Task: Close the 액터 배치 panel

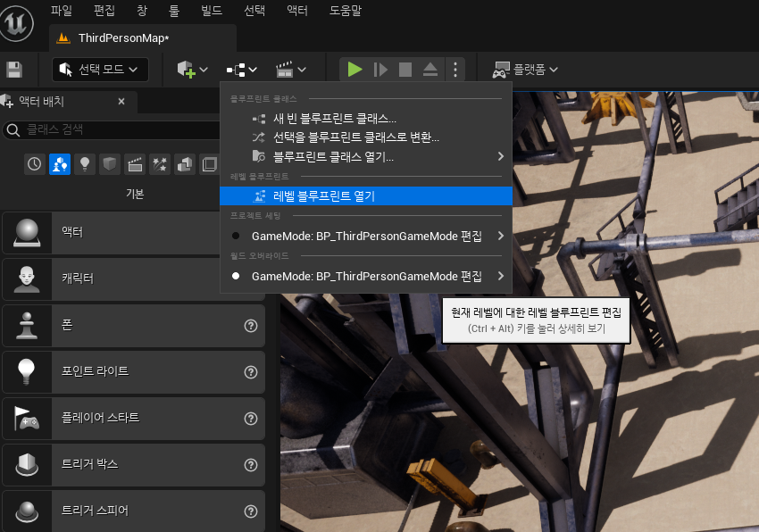Action: coord(121,101)
